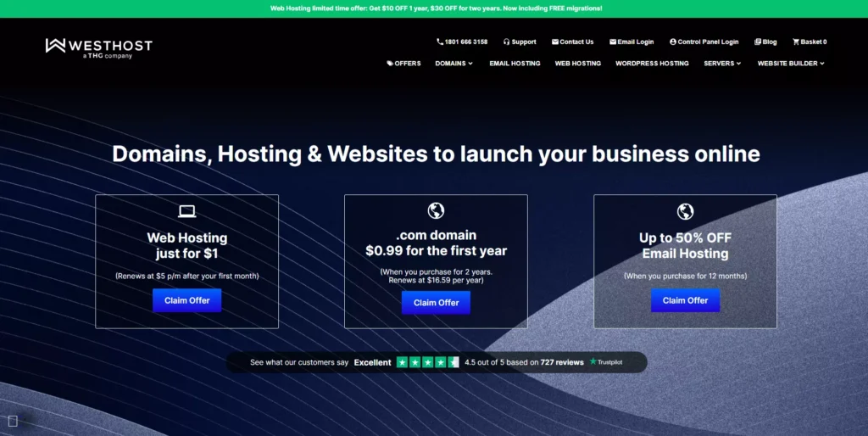Open the WEB HOSTING menu item
This screenshot has height=436, width=868.
(x=578, y=63)
